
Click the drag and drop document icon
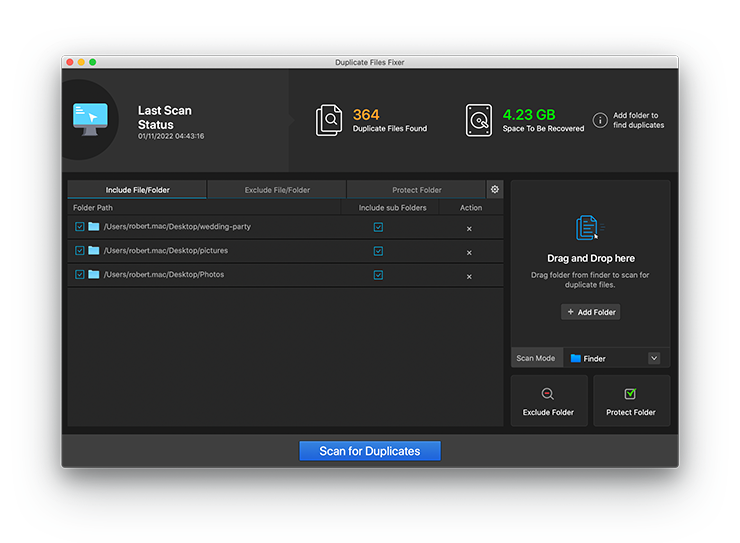589,228
